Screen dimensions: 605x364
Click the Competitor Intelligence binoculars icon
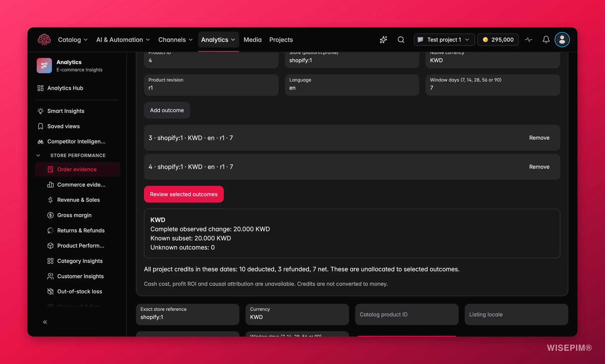[40, 142]
